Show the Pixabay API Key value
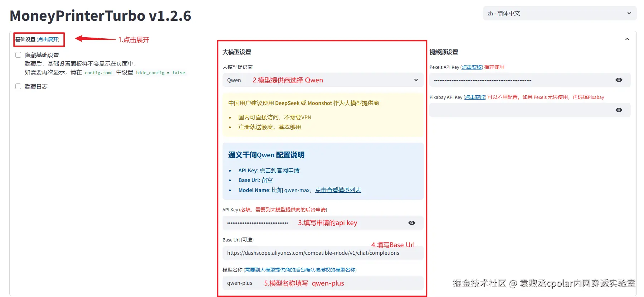Image resolution: width=644 pixels, height=297 pixels. [x=619, y=110]
